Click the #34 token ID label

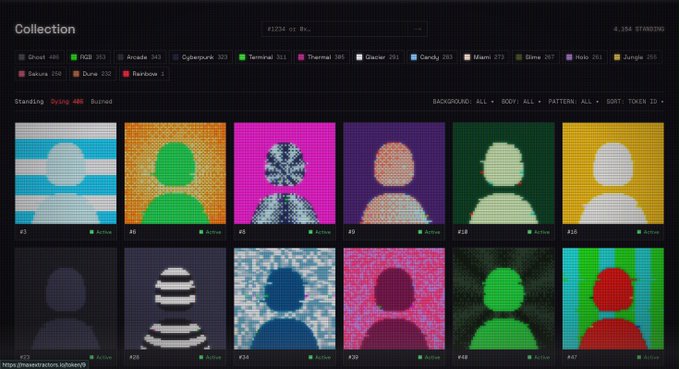click(x=243, y=357)
